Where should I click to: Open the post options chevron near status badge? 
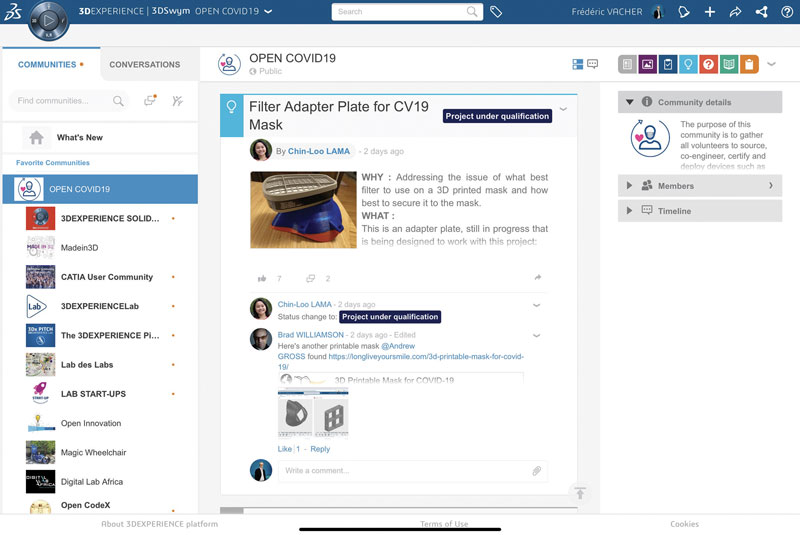(563, 109)
